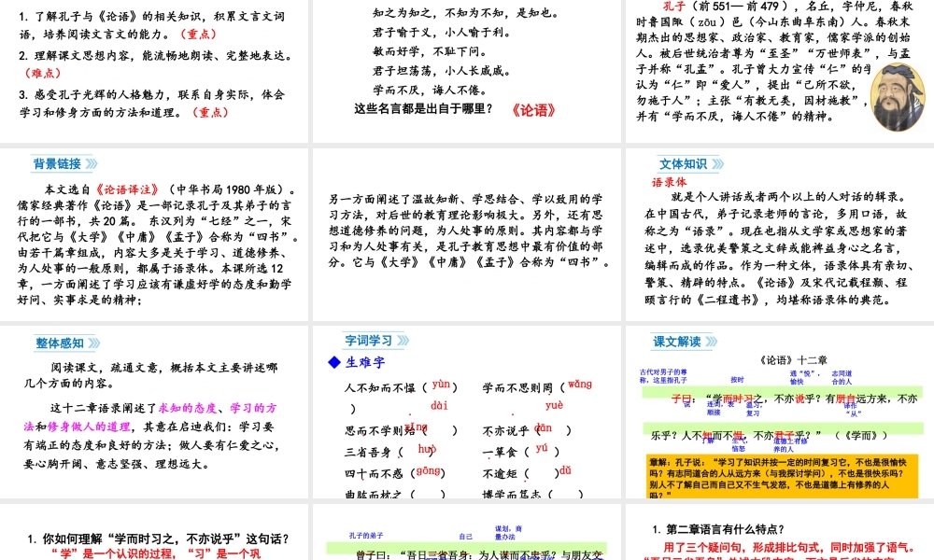Click the phrase 学而不思则罔
Image resolution: width=934 pixels, height=560 pixels.
click(x=518, y=387)
